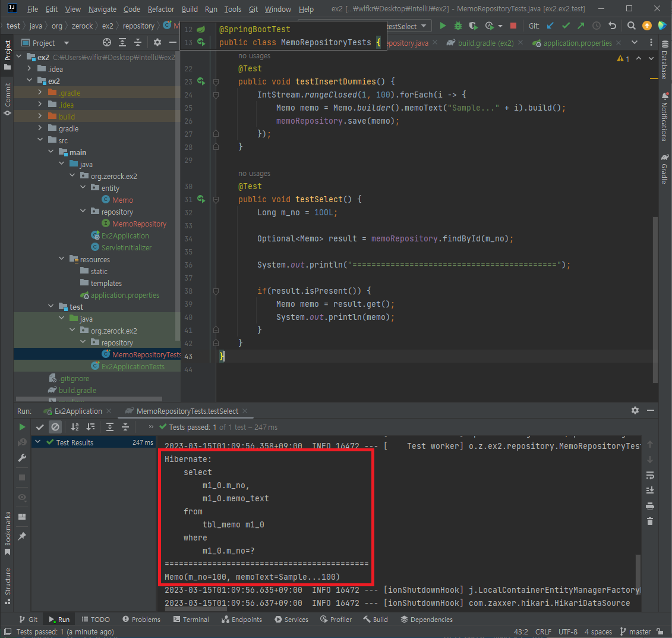Expand all test results
Viewport: 672px width, 638px height.
110,427
